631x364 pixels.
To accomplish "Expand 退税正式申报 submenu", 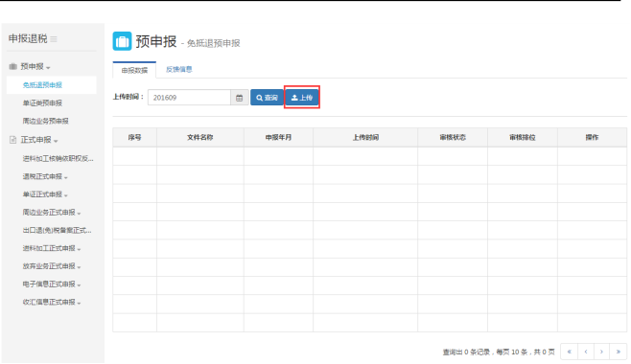I will 45,177.
